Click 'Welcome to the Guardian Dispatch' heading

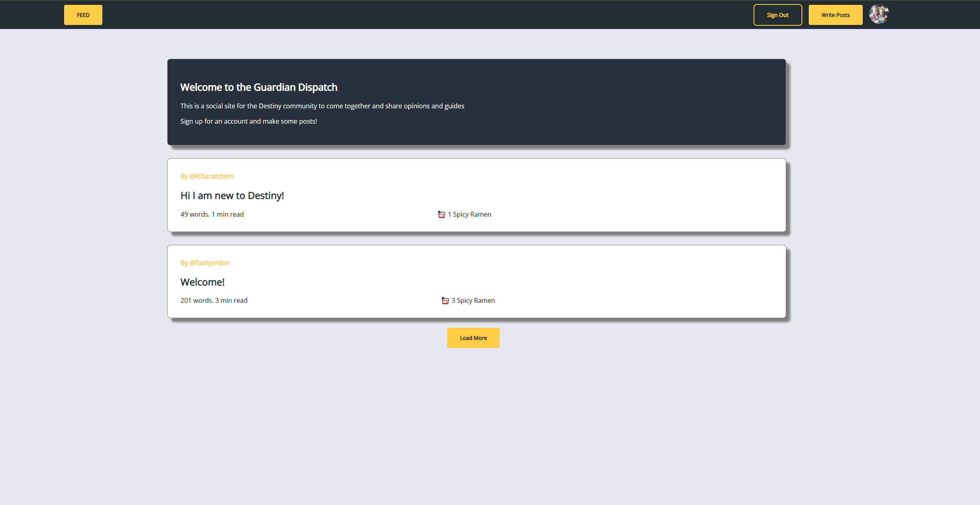pos(259,87)
